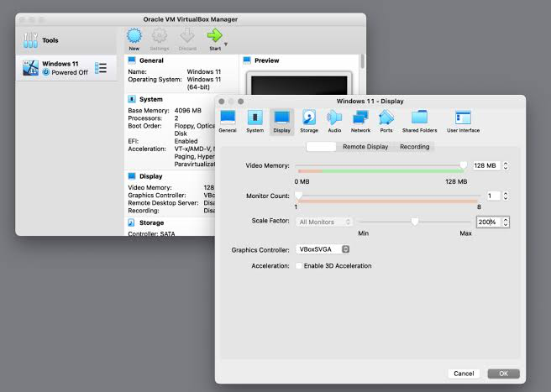This screenshot has width=551, height=392.
Task: Open the System settings section
Action: pos(255,121)
